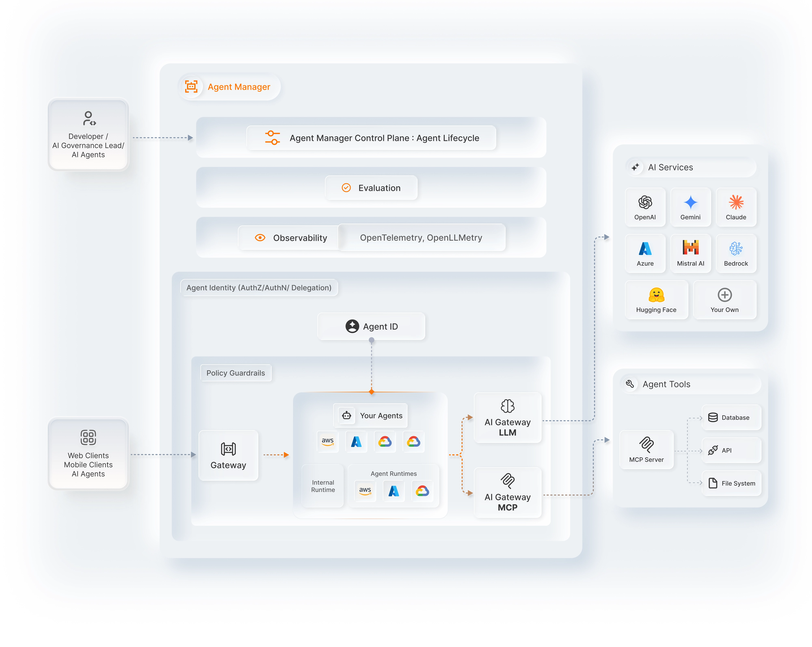Click the Agent ID badge

tap(371, 327)
